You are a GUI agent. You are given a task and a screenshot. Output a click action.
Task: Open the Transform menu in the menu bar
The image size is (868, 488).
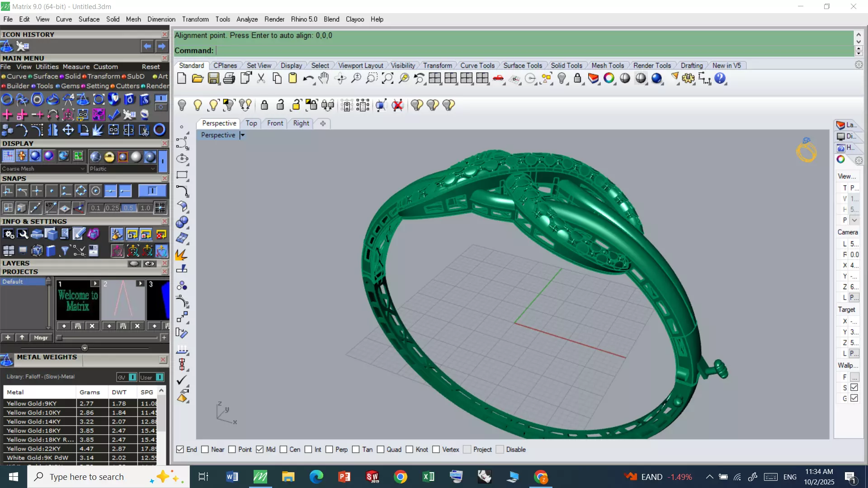(195, 19)
